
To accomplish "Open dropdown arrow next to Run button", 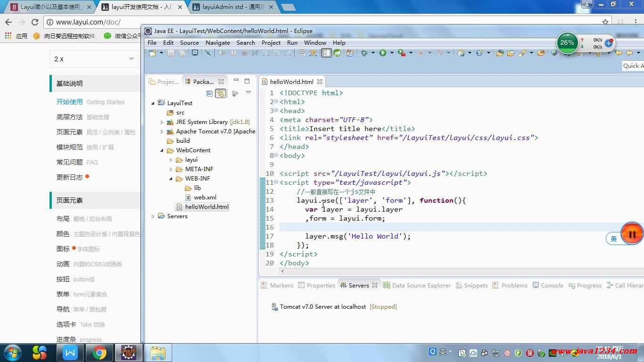I will tap(392, 53).
